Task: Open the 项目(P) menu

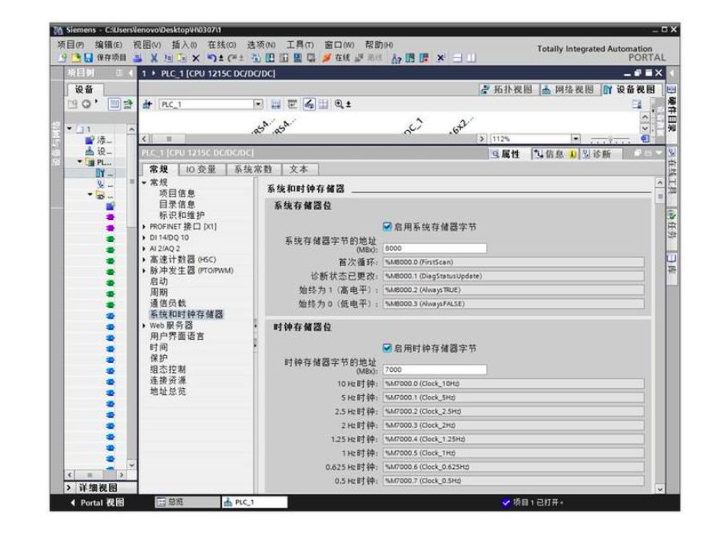Action: pyautogui.click(x=70, y=44)
